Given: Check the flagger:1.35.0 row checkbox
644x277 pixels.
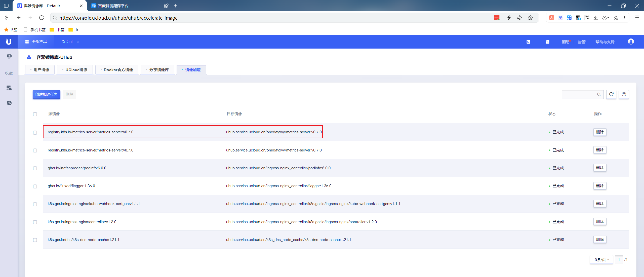Looking at the screenshot, I should coord(35,186).
